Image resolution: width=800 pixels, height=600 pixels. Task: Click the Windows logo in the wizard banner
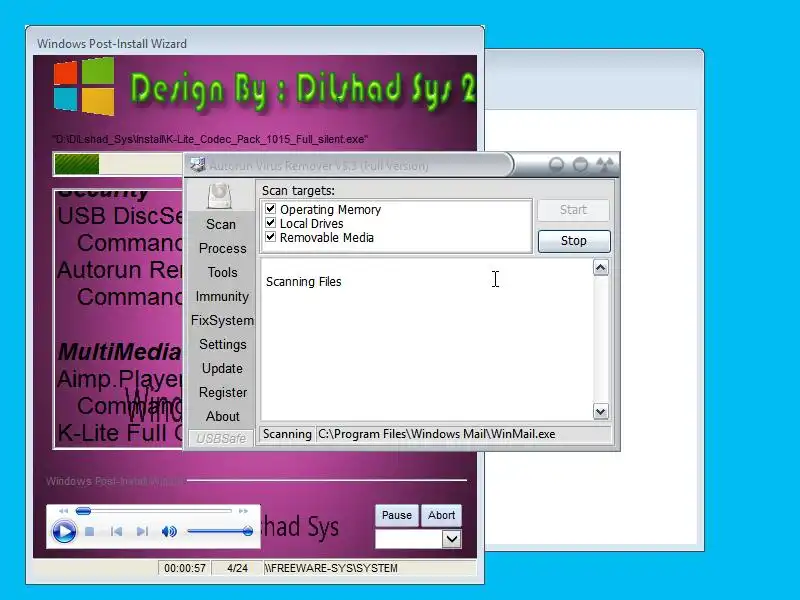tap(85, 86)
